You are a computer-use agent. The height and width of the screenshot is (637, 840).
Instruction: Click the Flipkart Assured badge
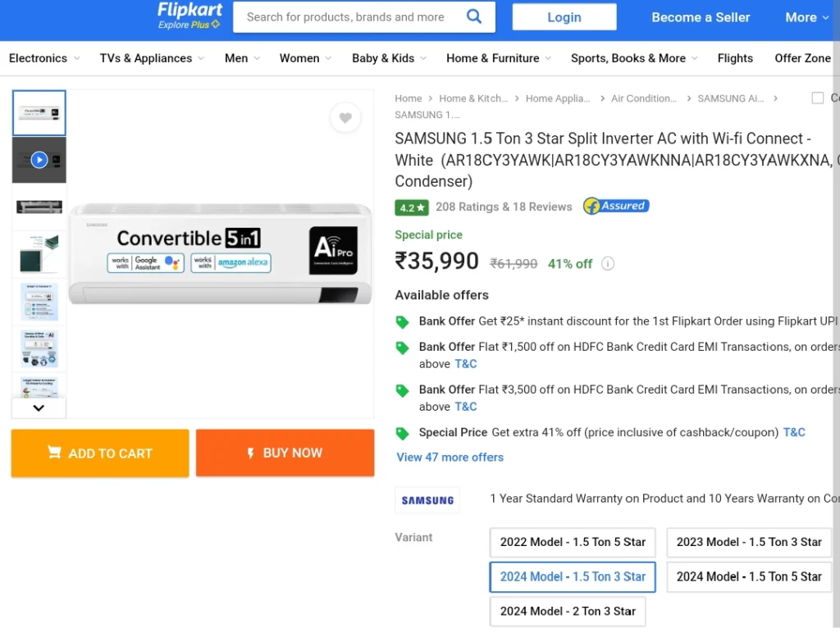(616, 206)
